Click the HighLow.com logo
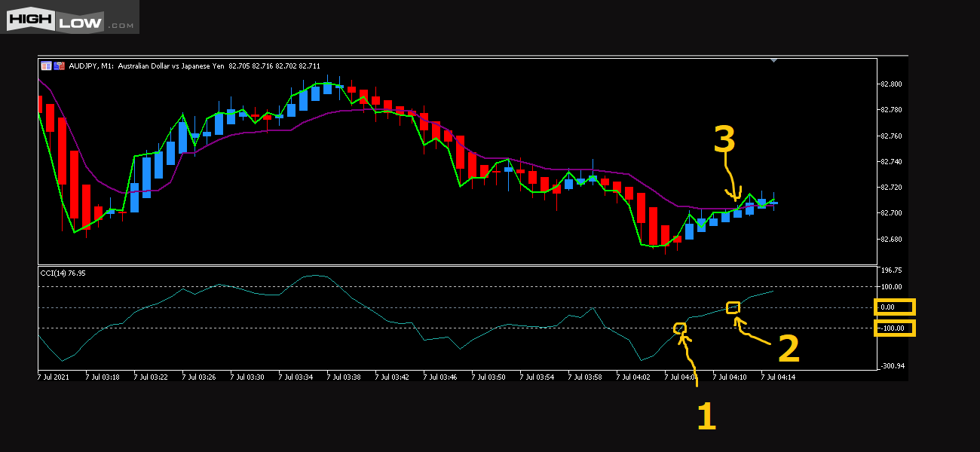 [70, 17]
